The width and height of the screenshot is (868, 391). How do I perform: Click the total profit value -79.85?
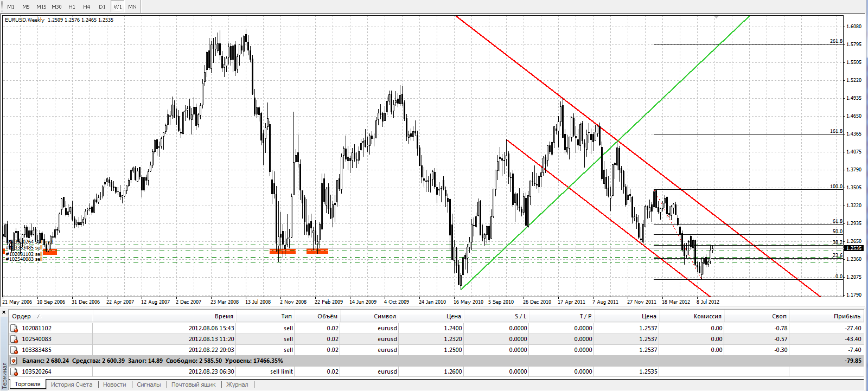click(x=853, y=361)
